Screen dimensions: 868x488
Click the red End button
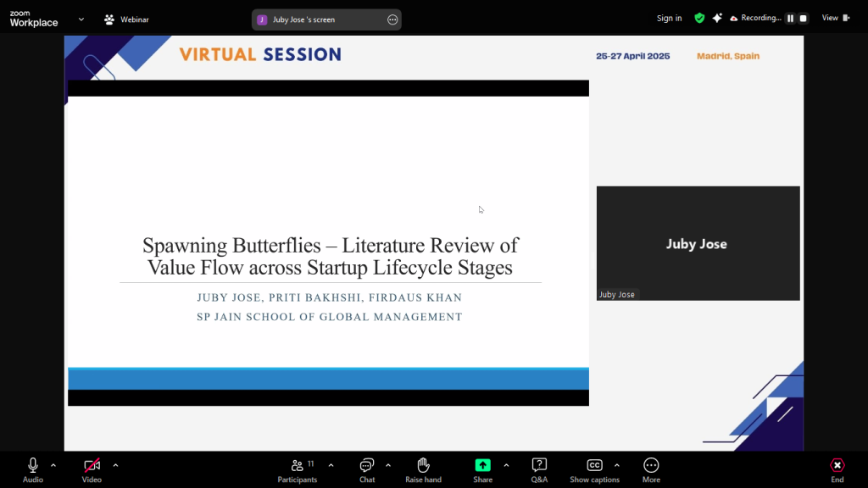pos(837,465)
